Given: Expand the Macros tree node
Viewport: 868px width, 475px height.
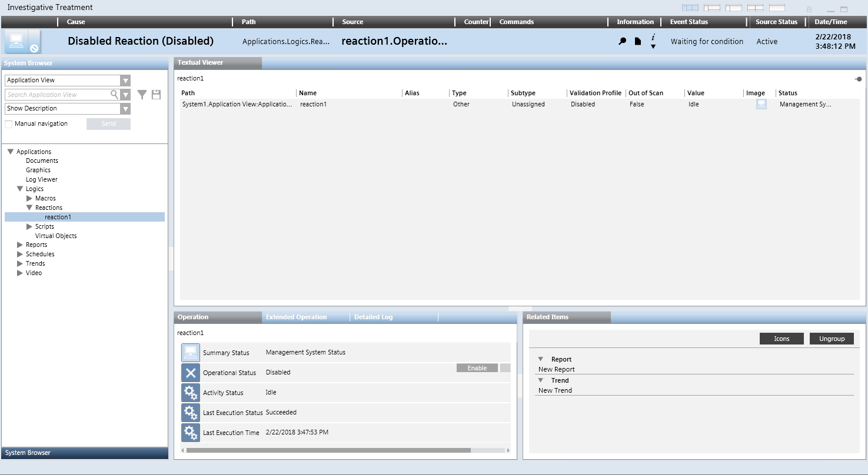Looking at the screenshot, I should (x=29, y=199).
